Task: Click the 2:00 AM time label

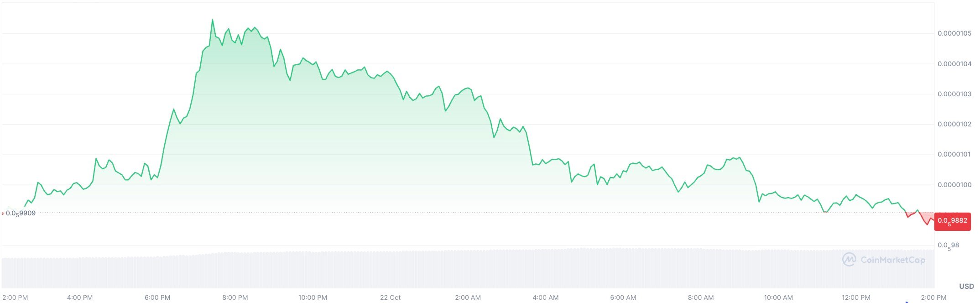Action: click(468, 298)
